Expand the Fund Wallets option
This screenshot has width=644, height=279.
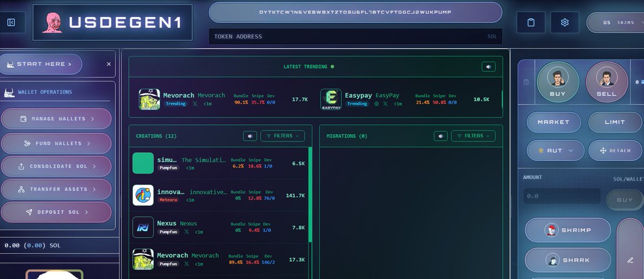[56, 143]
